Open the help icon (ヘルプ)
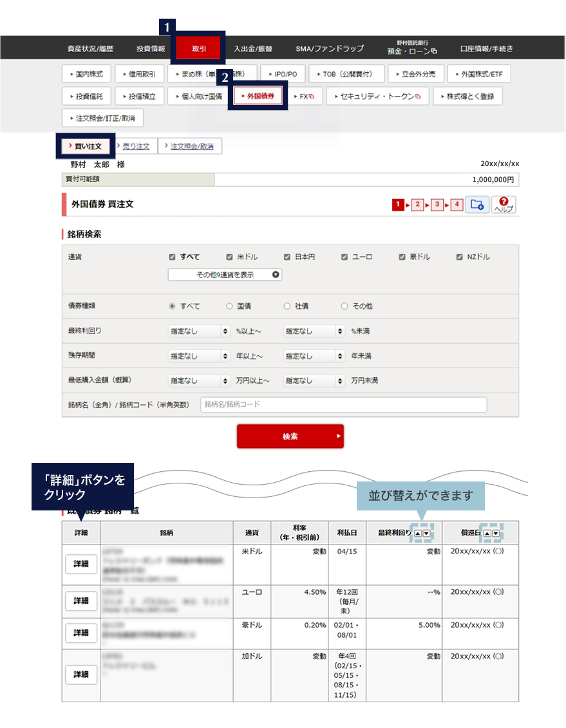The height and width of the screenshot is (728, 566). 504,204
